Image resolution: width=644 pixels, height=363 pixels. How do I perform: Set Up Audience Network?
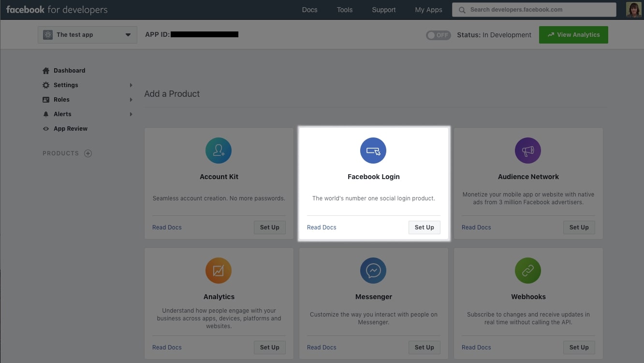point(579,227)
